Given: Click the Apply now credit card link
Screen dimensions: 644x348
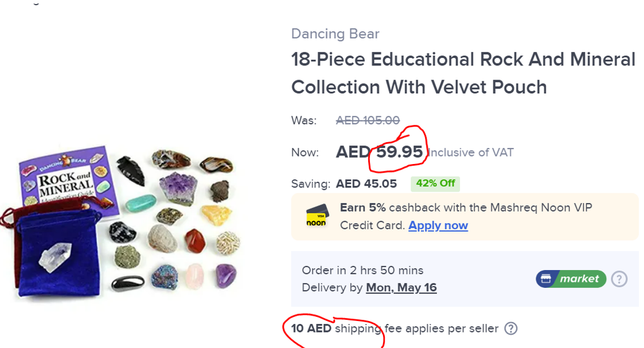Looking at the screenshot, I should 438,225.
